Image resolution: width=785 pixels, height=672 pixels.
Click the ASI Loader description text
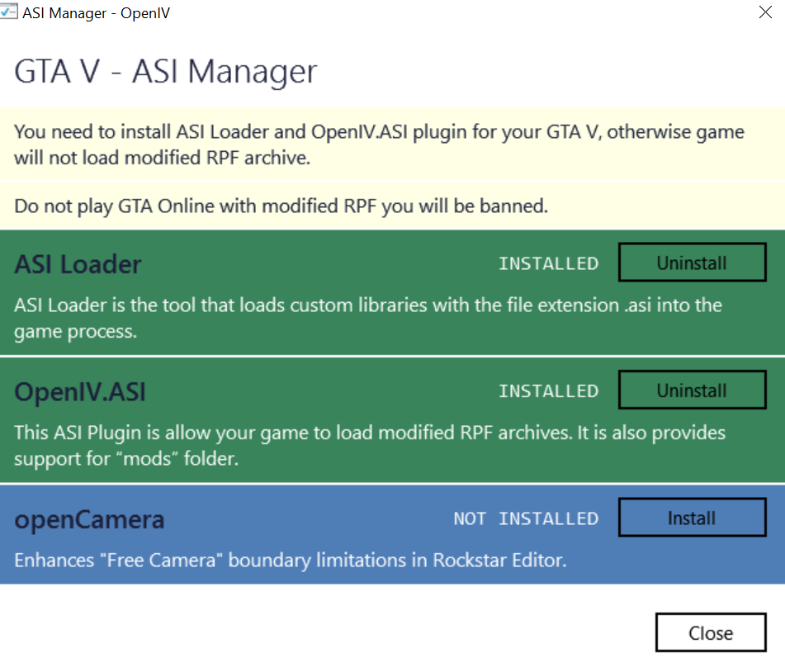367,318
